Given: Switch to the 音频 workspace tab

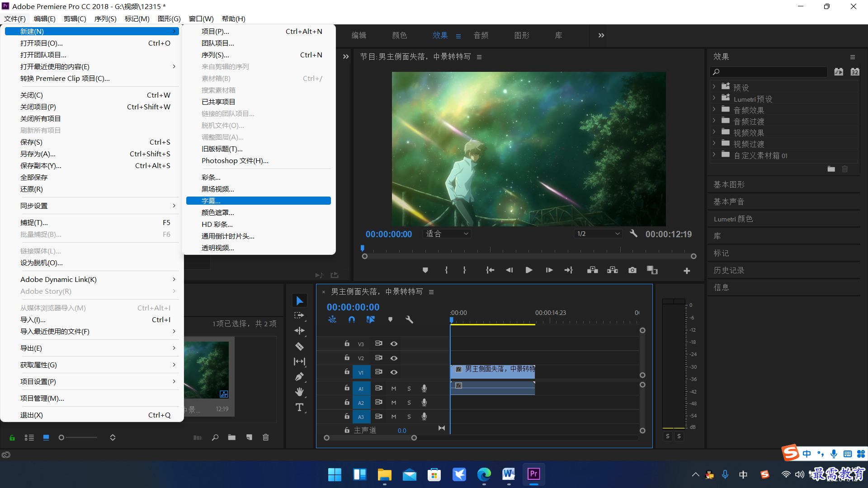Looking at the screenshot, I should coord(481,35).
